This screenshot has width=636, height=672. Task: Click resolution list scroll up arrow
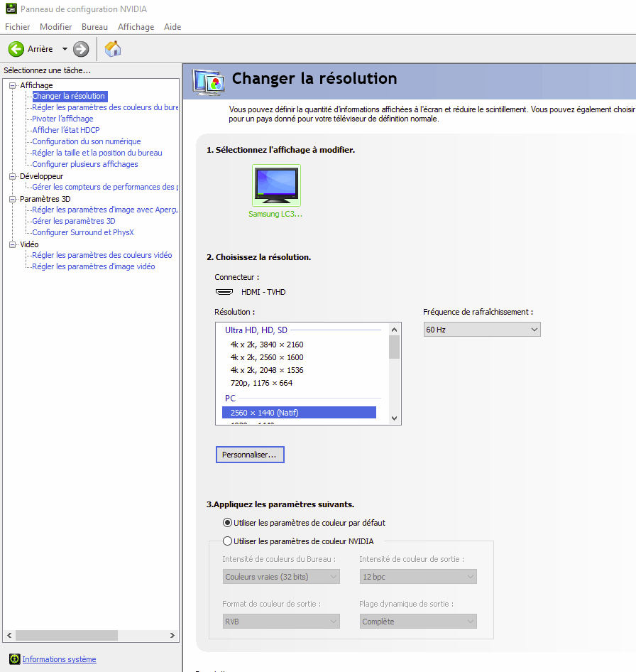click(x=394, y=330)
